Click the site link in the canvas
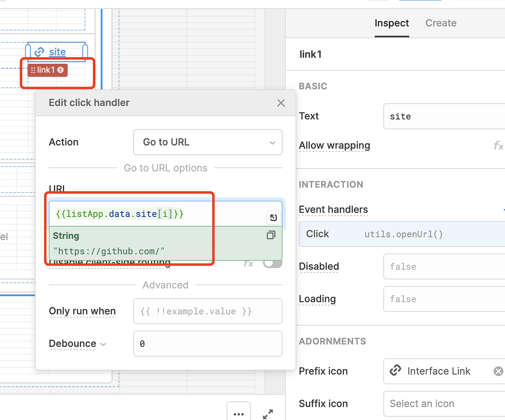The width and height of the screenshot is (505, 420). click(58, 52)
